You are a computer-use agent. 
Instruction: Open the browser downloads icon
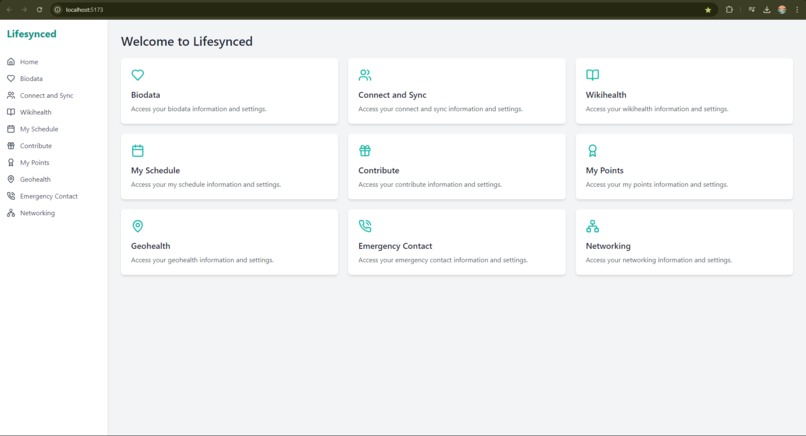click(x=766, y=9)
